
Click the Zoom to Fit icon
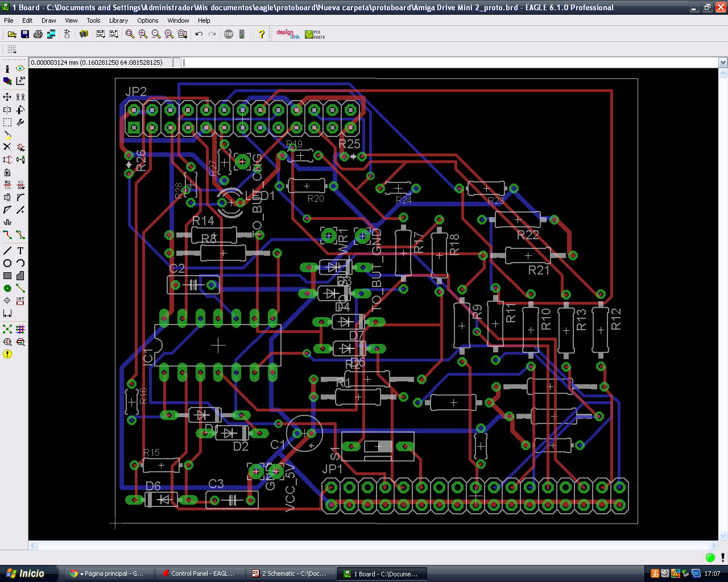coord(130,34)
